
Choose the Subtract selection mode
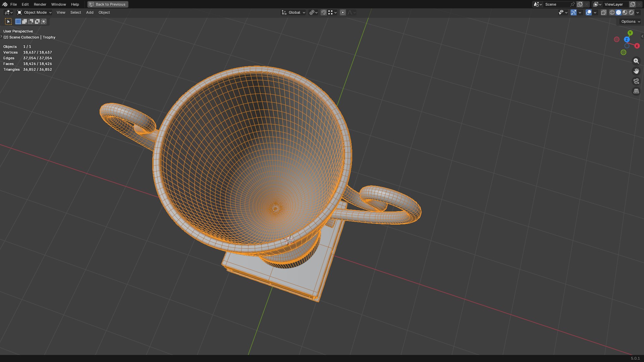pos(31,21)
